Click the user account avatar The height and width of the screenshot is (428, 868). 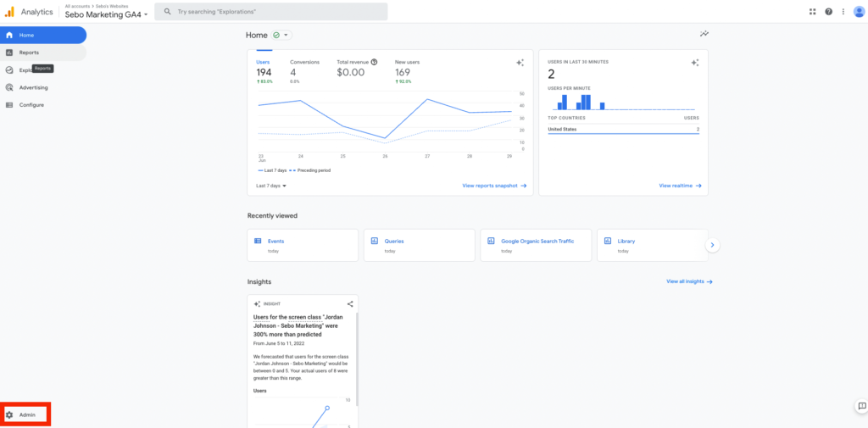point(860,12)
